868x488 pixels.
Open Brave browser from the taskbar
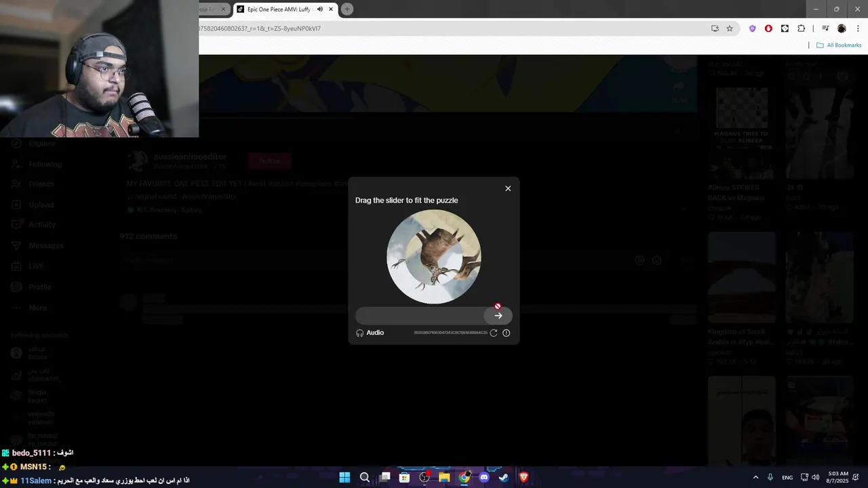click(x=524, y=477)
